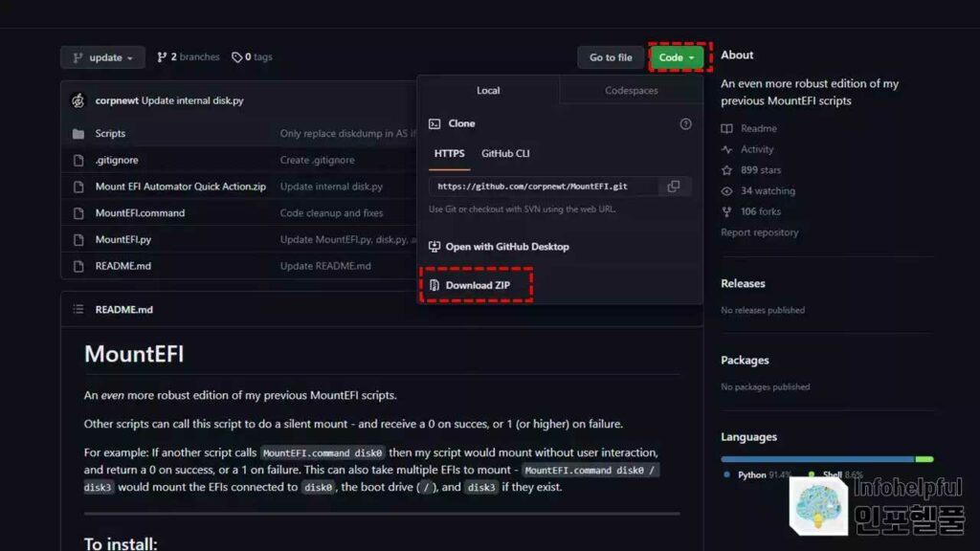Click the README.md file icon
This screenshot has width=980, height=551.
[x=78, y=266]
